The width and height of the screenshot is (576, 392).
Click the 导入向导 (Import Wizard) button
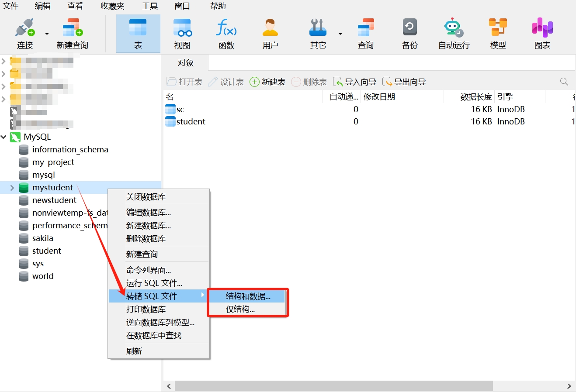coord(354,82)
